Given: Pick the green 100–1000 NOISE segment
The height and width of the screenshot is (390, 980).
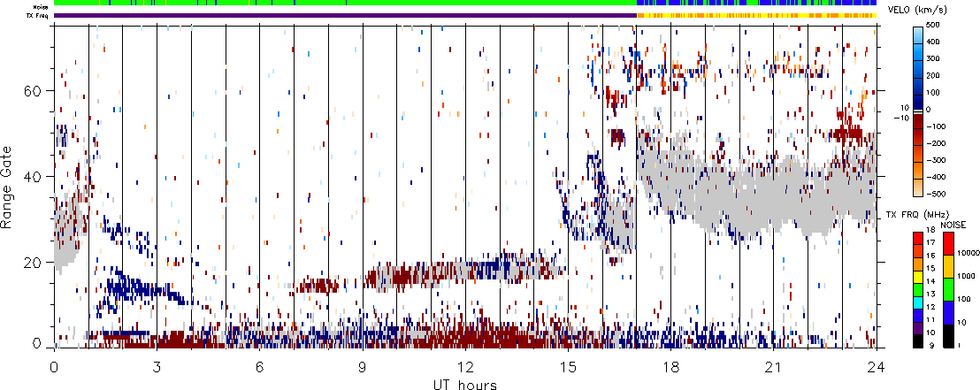Looking at the screenshot, I should 949,289.
